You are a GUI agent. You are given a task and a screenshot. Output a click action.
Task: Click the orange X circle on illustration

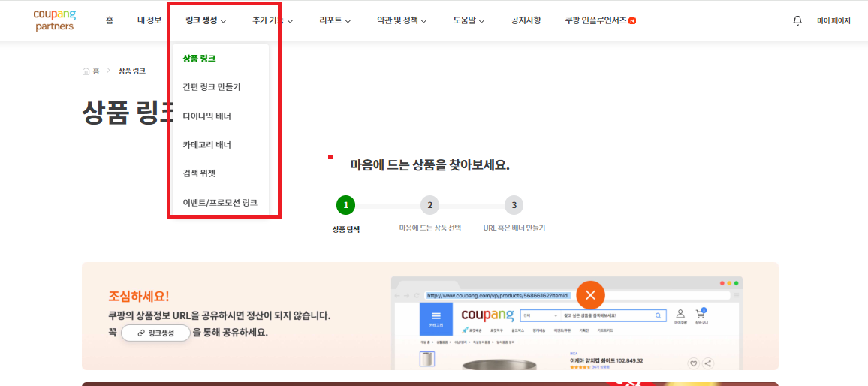click(x=590, y=295)
